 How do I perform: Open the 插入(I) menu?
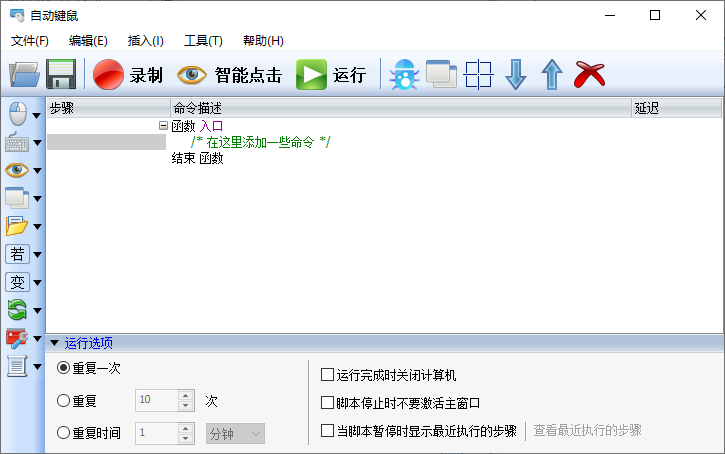(x=146, y=41)
